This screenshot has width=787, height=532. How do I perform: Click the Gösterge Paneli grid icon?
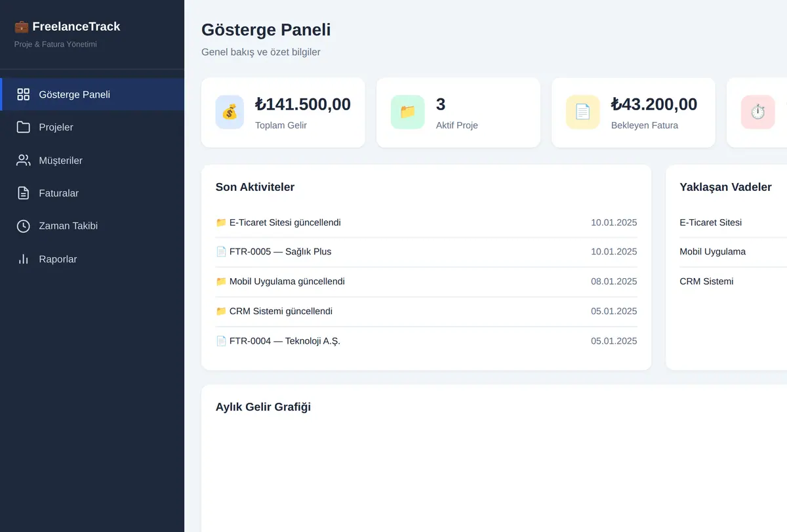pos(24,94)
